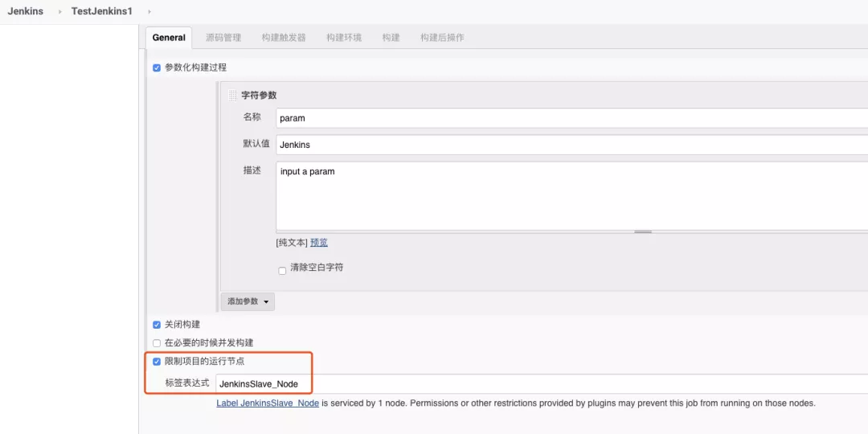Open 构建环境 tab
This screenshot has height=434, width=868.
[x=344, y=38]
